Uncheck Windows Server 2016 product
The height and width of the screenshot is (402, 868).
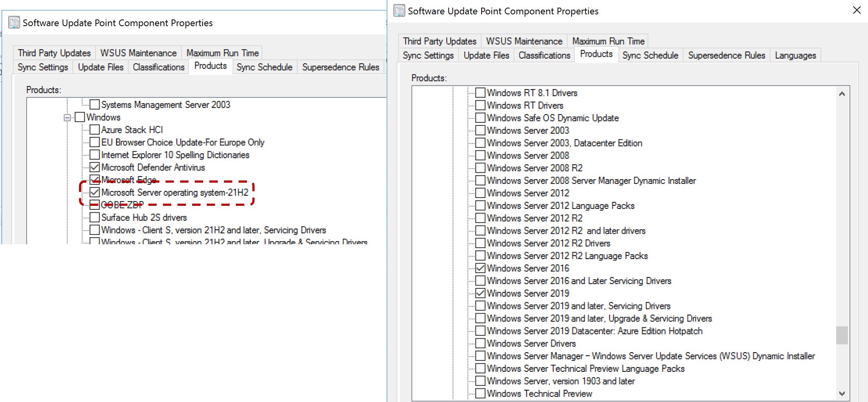[x=480, y=268]
